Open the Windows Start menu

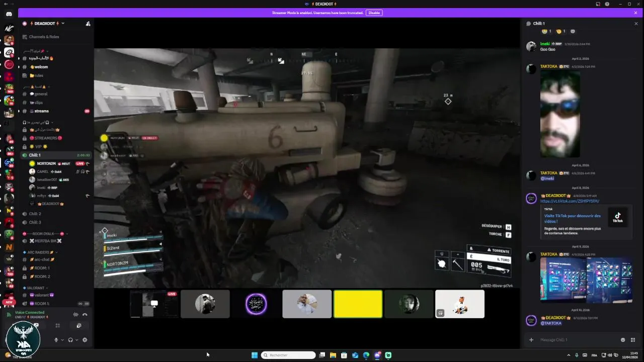coord(255,355)
